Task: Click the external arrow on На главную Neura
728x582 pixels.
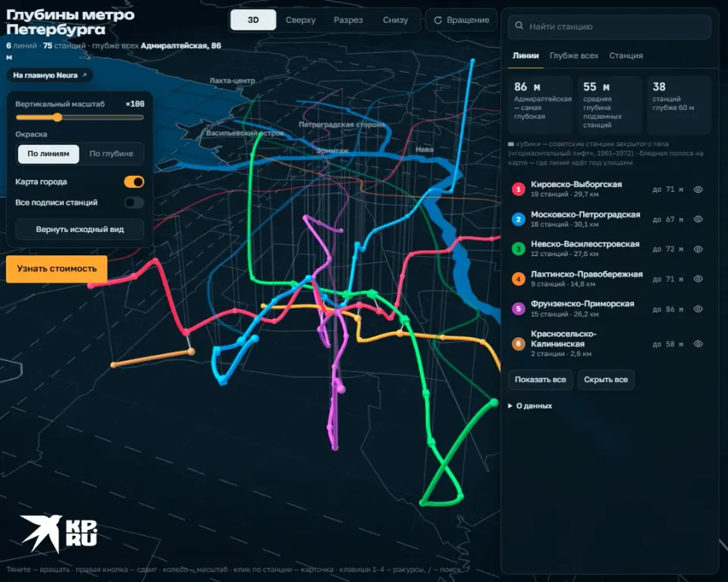Action: [84, 75]
